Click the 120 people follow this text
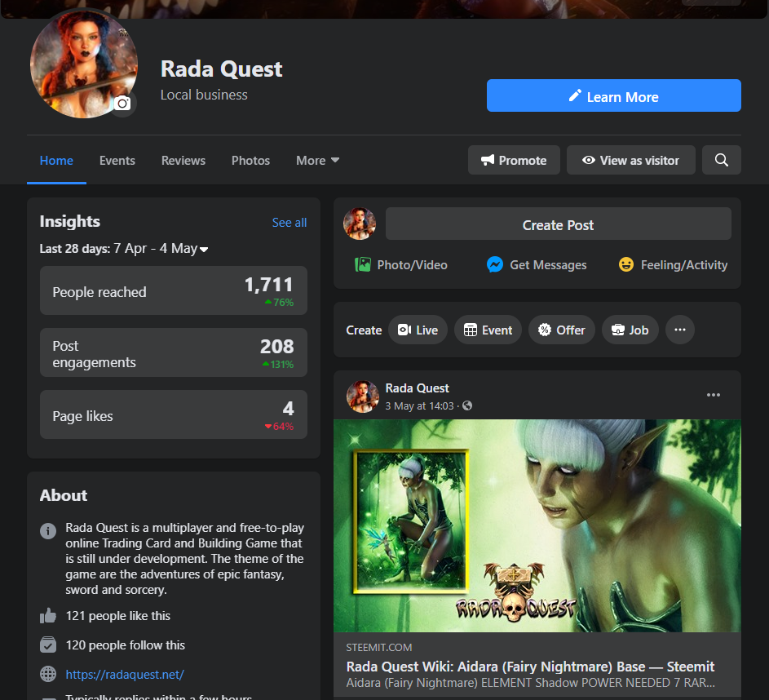 125,645
